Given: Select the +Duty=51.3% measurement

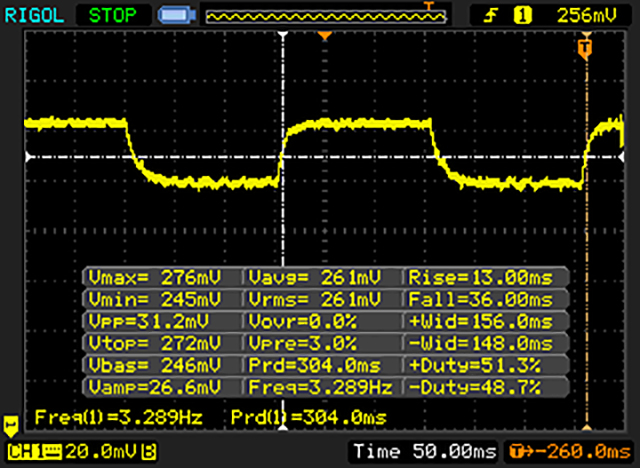Looking at the screenshot, I should (x=486, y=365).
